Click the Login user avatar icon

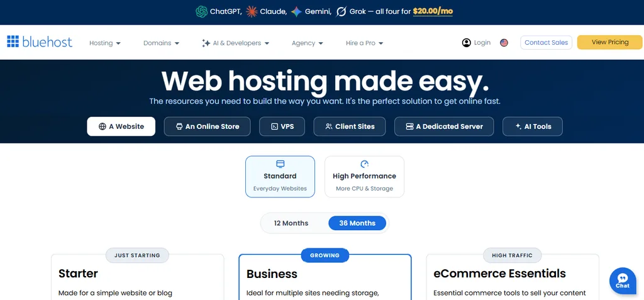466,43
